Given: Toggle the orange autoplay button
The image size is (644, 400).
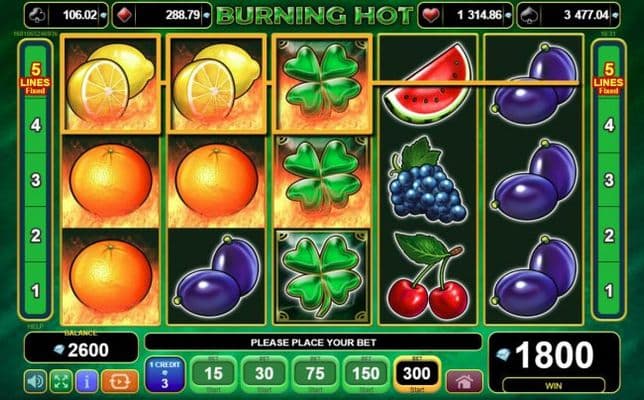Looking at the screenshot, I should [120, 381].
